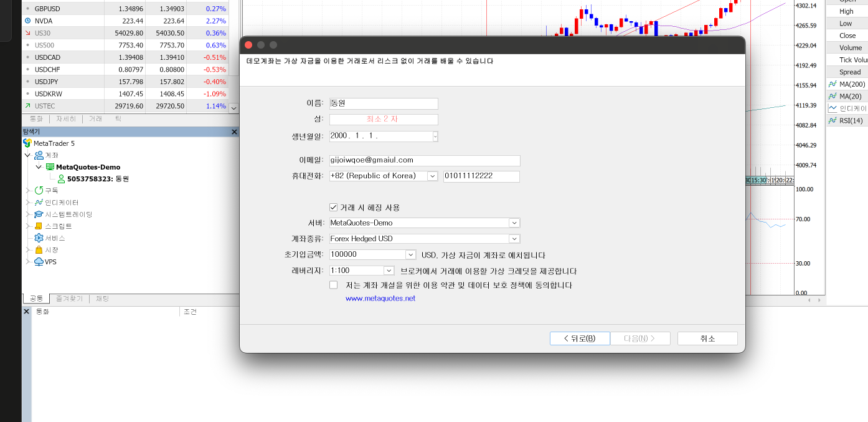
Task: Click the 성 last name field showing 최소 2 자
Action: coord(384,120)
